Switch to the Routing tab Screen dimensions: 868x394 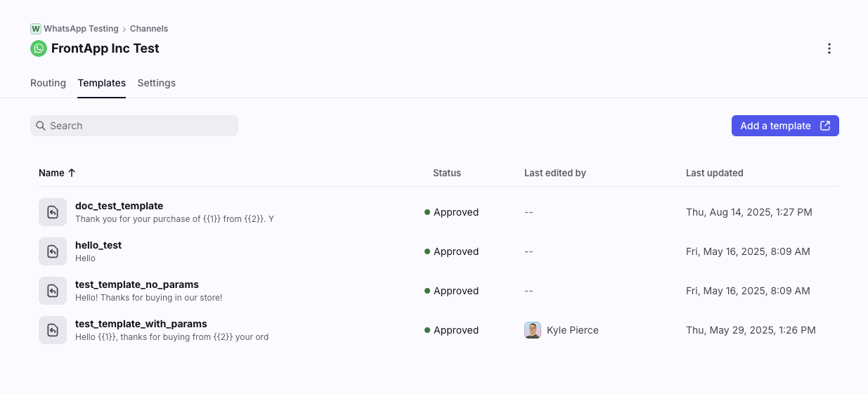[48, 83]
